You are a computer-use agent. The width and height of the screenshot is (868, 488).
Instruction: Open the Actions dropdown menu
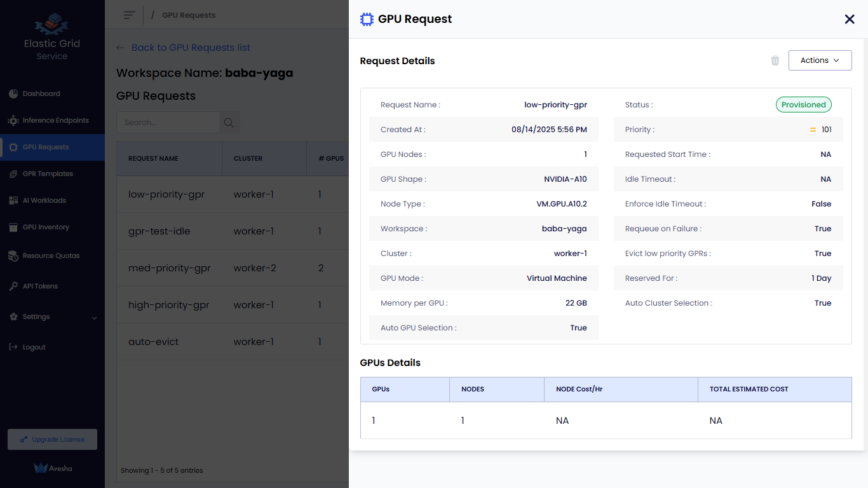pyautogui.click(x=820, y=60)
